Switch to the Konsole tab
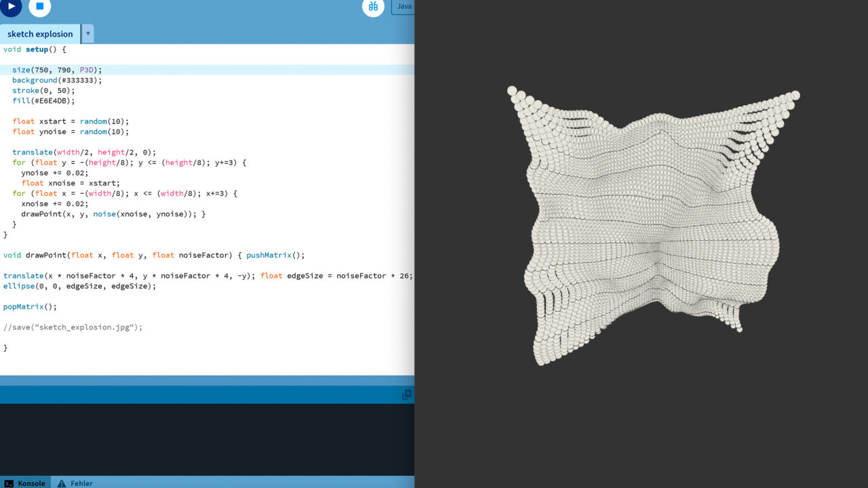The height and width of the screenshot is (488, 868). click(x=26, y=483)
